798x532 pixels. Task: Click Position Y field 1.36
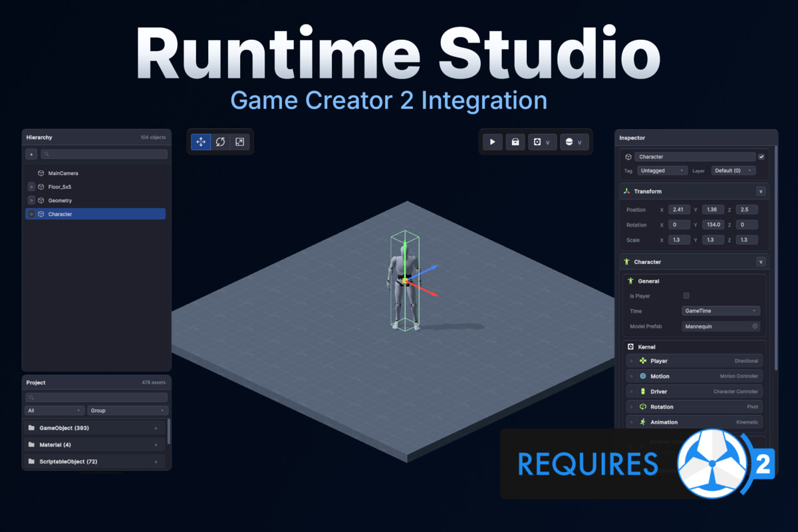pos(713,209)
